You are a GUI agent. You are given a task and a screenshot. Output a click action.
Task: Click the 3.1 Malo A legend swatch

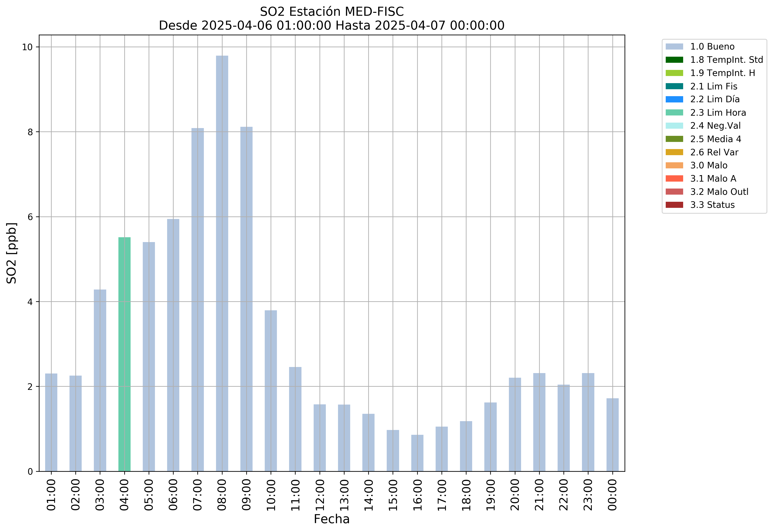(x=674, y=179)
